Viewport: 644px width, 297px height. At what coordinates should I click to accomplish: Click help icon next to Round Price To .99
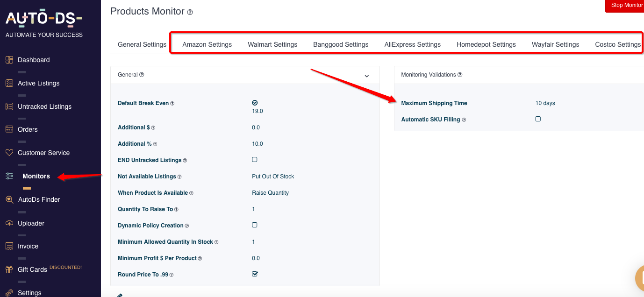point(172,275)
